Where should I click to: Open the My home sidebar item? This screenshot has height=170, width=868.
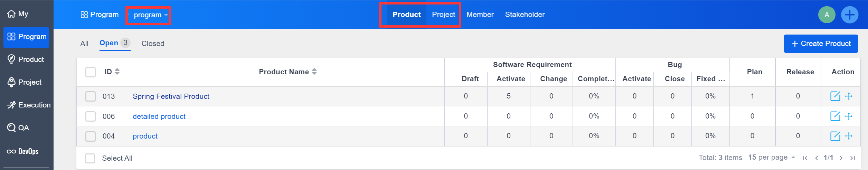pyautogui.click(x=18, y=14)
